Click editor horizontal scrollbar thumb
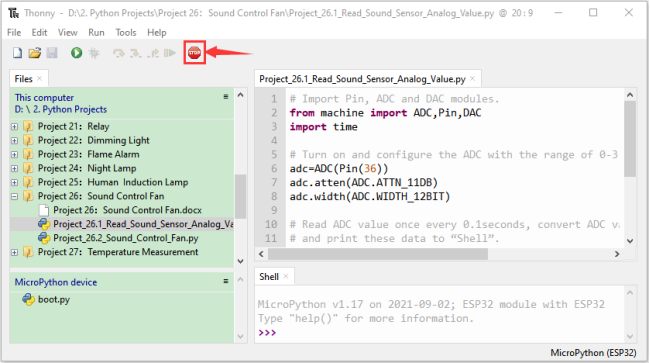The image size is (650, 363). click(378, 254)
